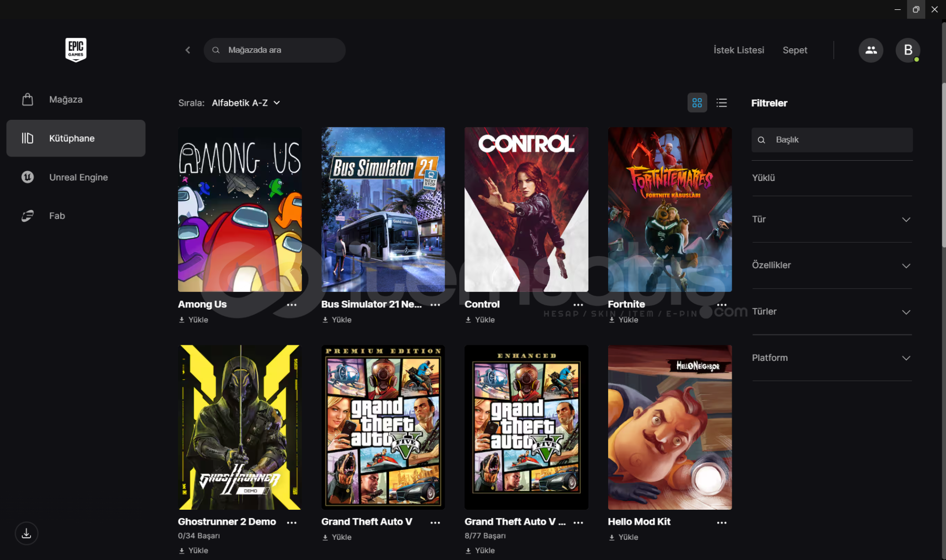Expand the Türler filter

coord(832,312)
